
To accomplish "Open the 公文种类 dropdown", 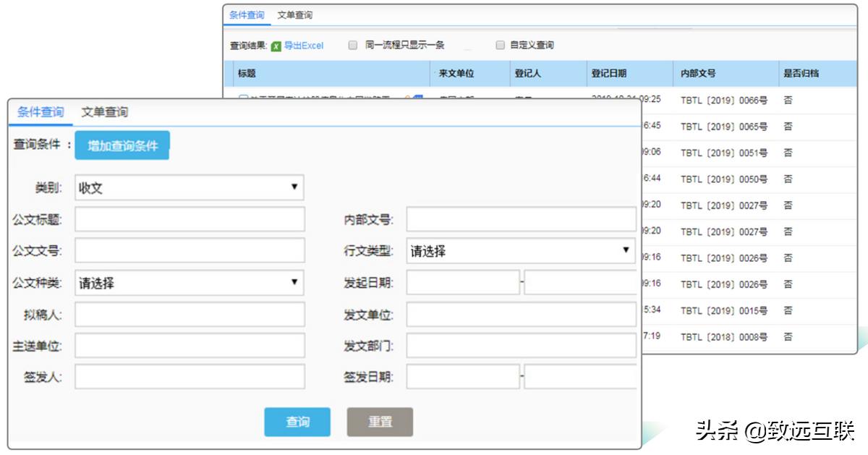I will tap(190, 283).
